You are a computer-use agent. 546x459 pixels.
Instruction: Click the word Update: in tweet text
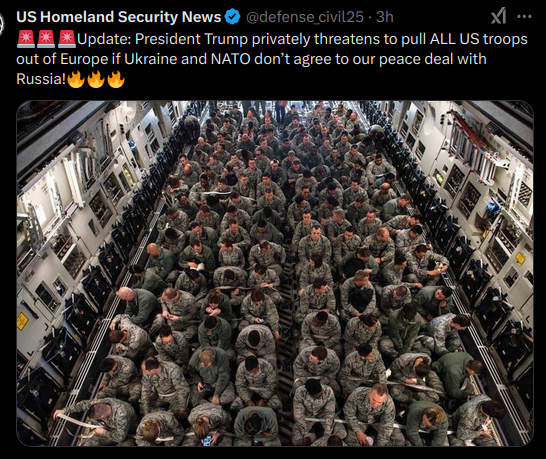pyautogui.click(x=104, y=39)
